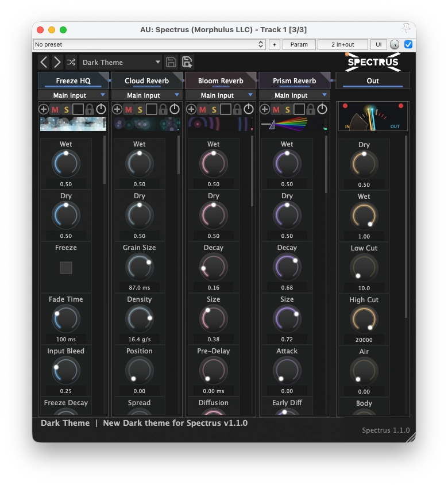
Task: Save the preset with the floppy icon
Action: [171, 62]
